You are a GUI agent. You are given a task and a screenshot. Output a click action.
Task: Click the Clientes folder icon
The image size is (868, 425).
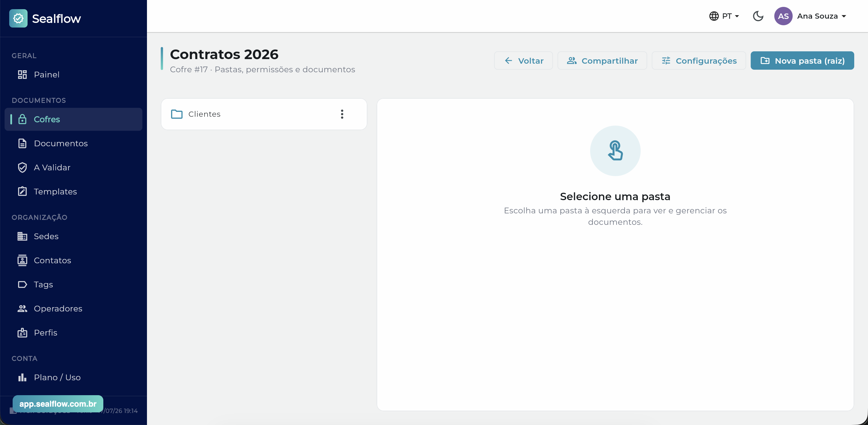(177, 114)
